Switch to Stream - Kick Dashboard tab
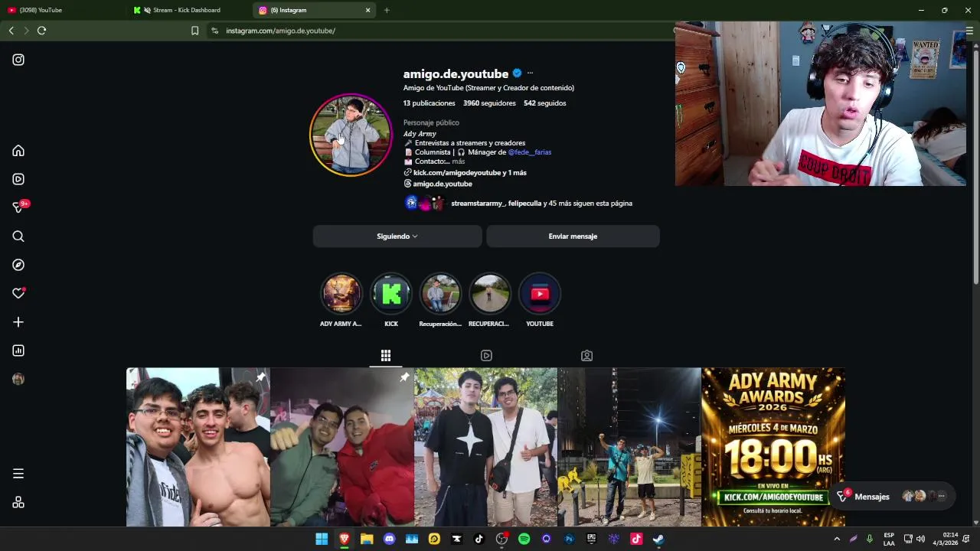Viewport: 980px width, 551px height. click(188, 10)
